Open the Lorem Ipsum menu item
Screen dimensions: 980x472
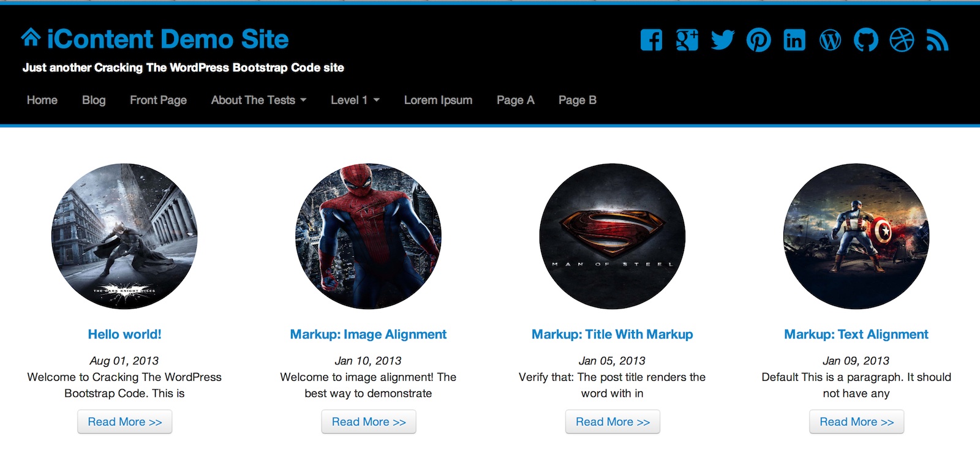(438, 100)
